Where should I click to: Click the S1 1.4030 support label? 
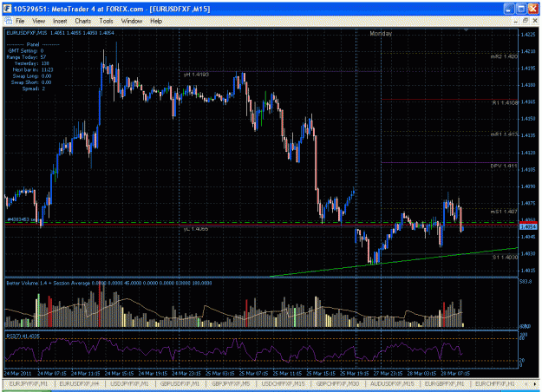505,258
